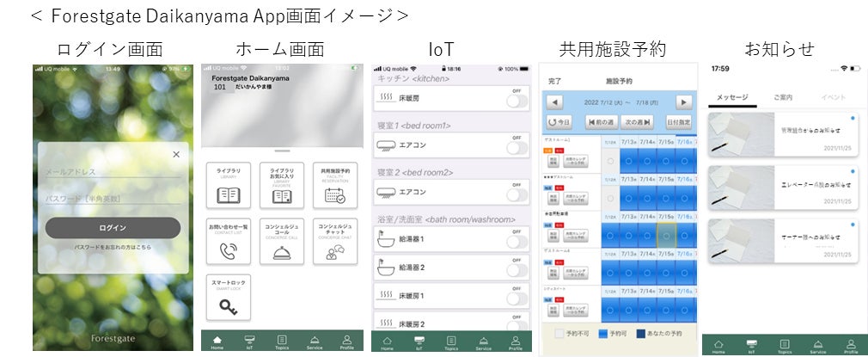The image size is (868, 357).
Task: Open the 管理組合からのお知らせ message card
Action: pyautogui.click(x=785, y=135)
